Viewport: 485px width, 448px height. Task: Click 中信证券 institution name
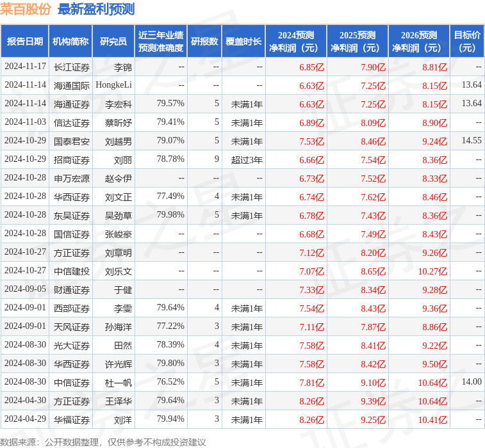click(72, 383)
